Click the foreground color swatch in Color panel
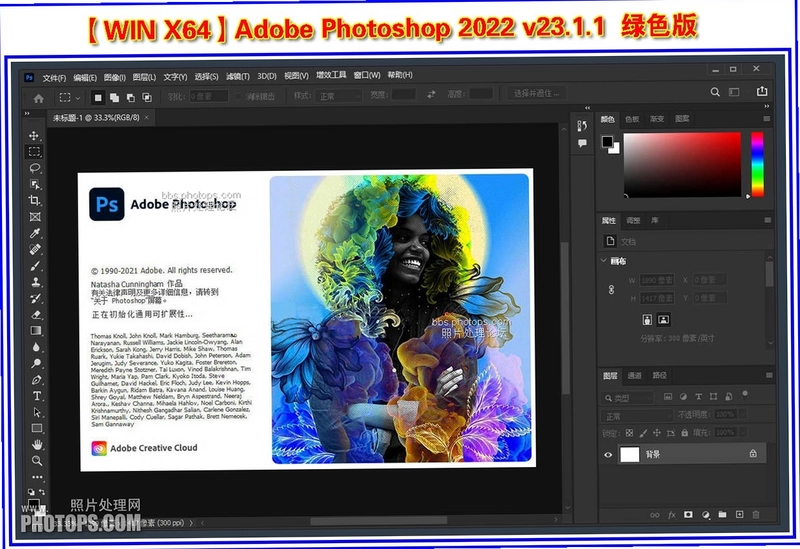800x549 pixels. [x=607, y=141]
